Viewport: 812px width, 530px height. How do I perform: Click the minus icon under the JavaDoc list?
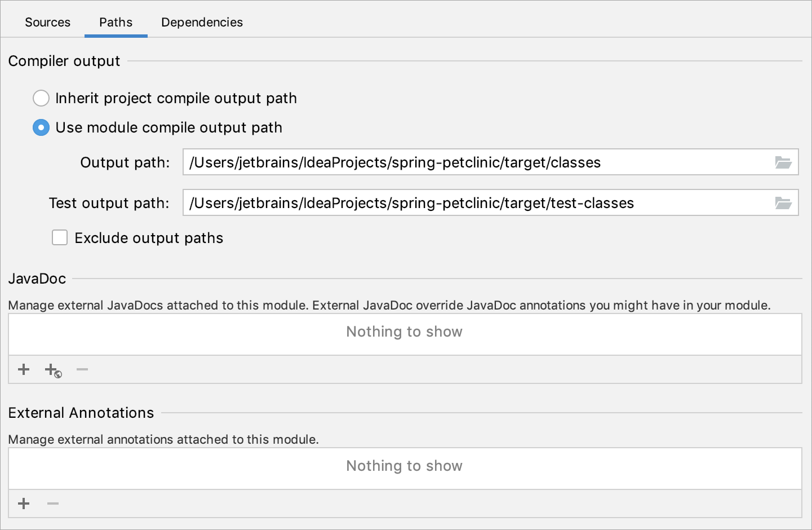pyautogui.click(x=82, y=369)
